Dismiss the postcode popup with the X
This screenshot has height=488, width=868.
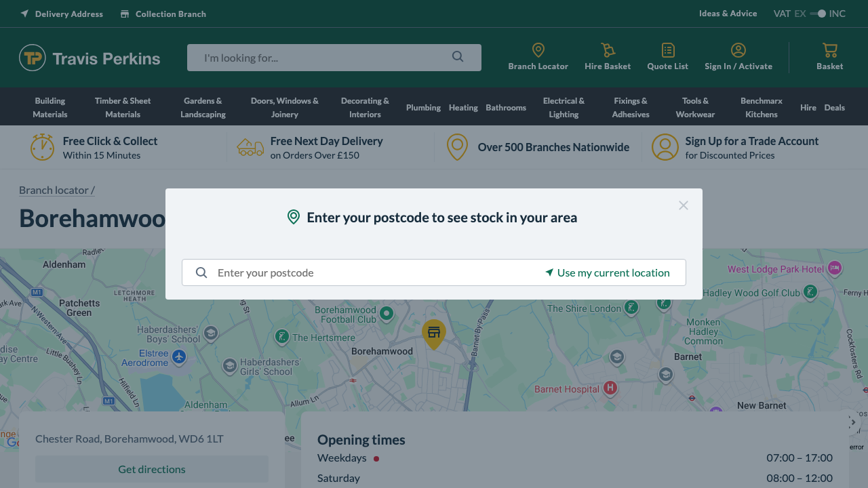click(684, 205)
